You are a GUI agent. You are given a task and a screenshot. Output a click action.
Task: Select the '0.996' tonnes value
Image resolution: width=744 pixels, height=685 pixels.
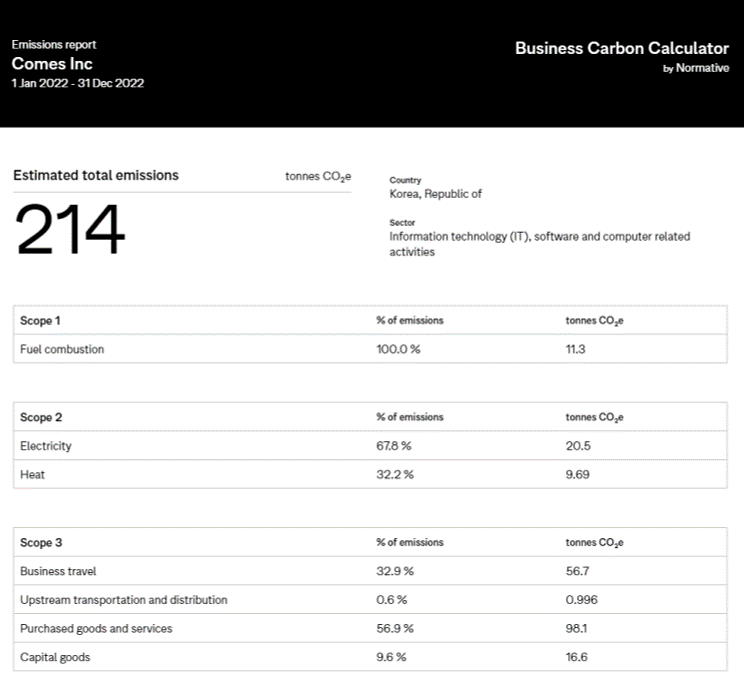(582, 600)
